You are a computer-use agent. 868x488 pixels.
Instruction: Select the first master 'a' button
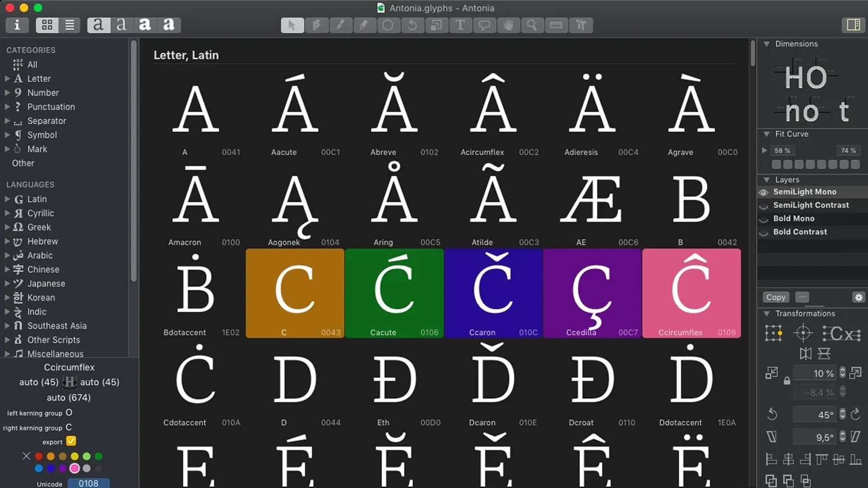click(x=98, y=25)
